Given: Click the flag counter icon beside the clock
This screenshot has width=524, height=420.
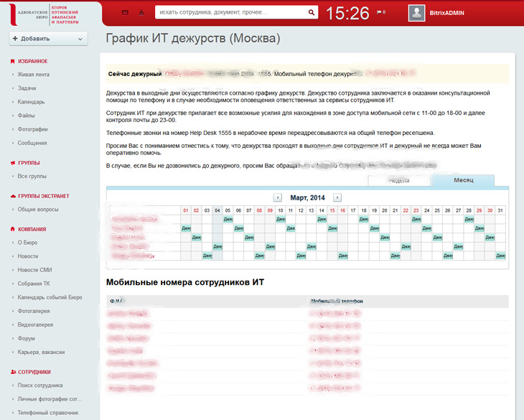Looking at the screenshot, I should click(380, 12).
